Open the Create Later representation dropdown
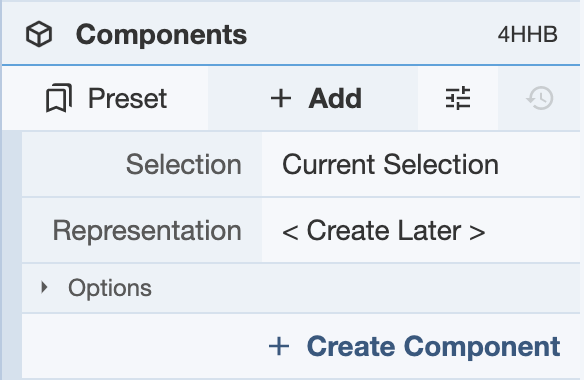This screenshot has height=380, width=584. 421,231
